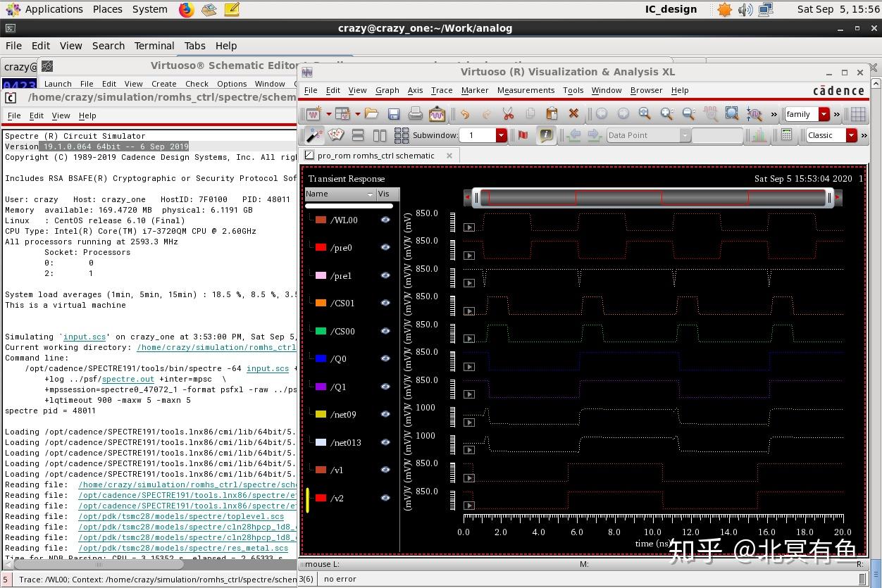
Task: Click the Print icon in waveform toolbar
Action: (416, 114)
